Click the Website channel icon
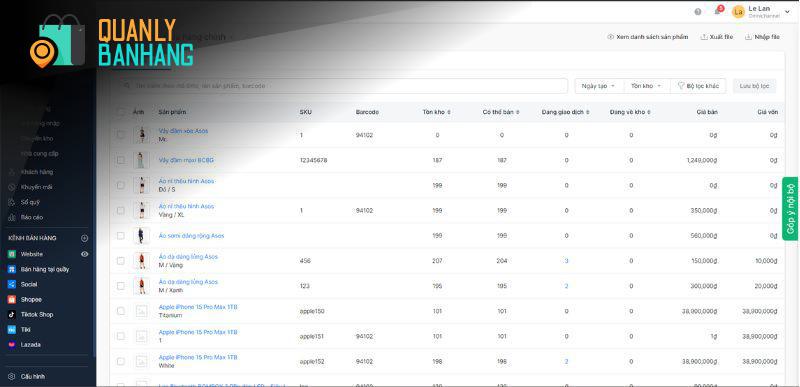 [12, 254]
